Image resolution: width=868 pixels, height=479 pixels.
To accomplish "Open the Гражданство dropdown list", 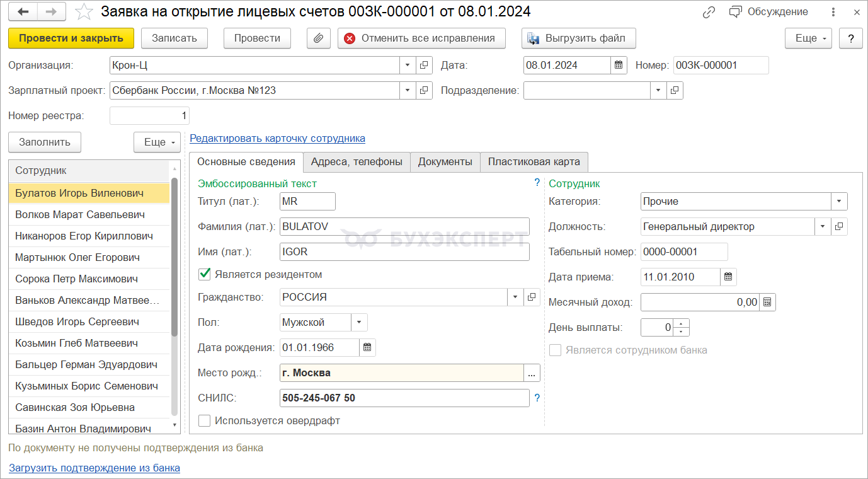I will [x=515, y=297].
